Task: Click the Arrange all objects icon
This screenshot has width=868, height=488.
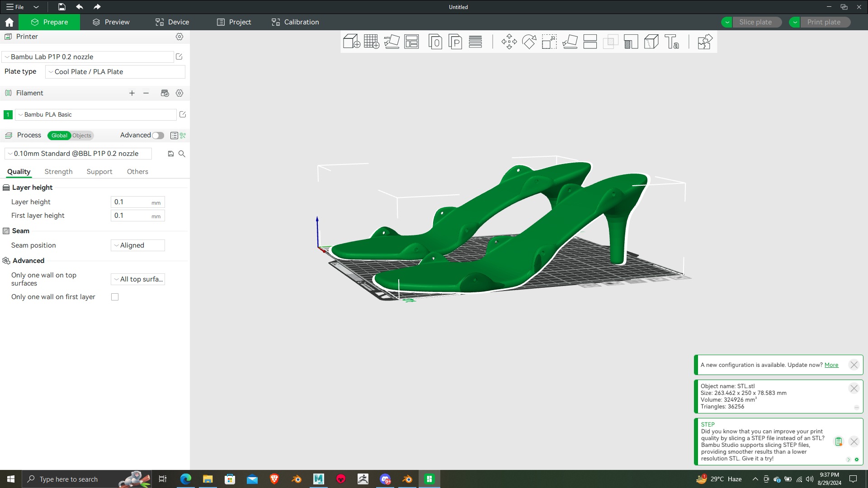Action: (411, 42)
